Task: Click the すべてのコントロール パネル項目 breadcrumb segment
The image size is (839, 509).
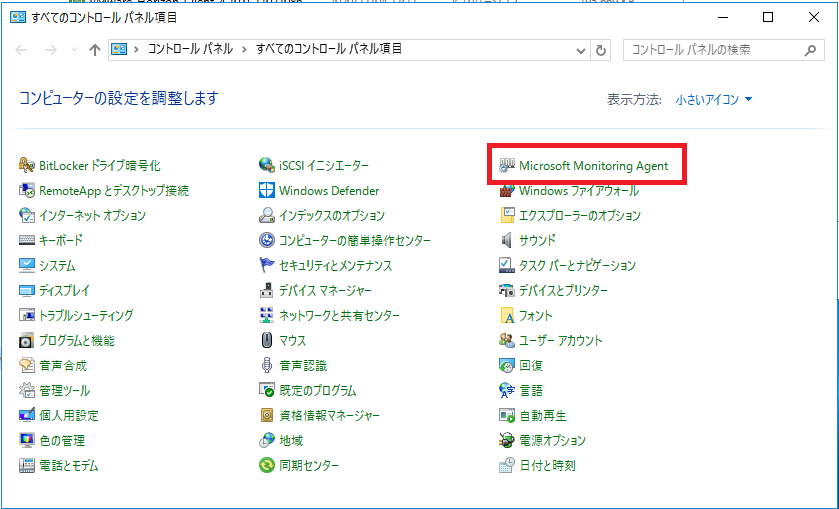Action: (x=329, y=49)
